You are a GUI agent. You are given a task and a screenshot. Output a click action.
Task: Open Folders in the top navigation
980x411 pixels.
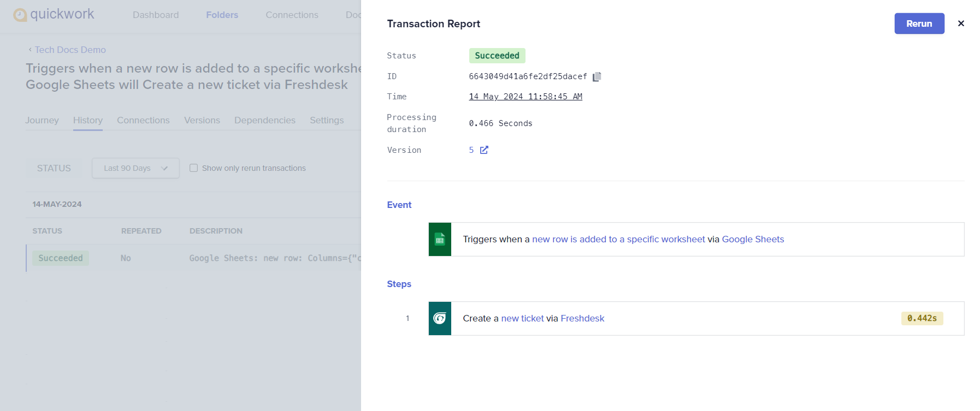pyautogui.click(x=222, y=15)
